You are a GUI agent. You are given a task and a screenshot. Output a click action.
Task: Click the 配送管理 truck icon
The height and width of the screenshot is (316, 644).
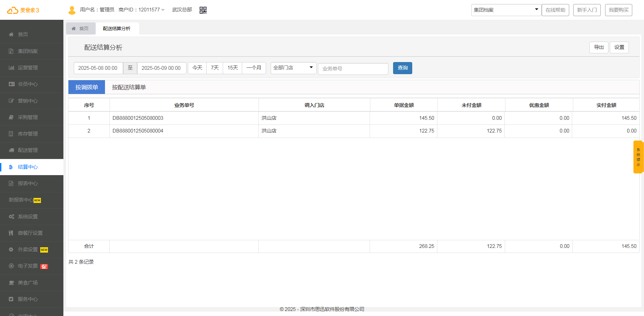click(x=11, y=150)
